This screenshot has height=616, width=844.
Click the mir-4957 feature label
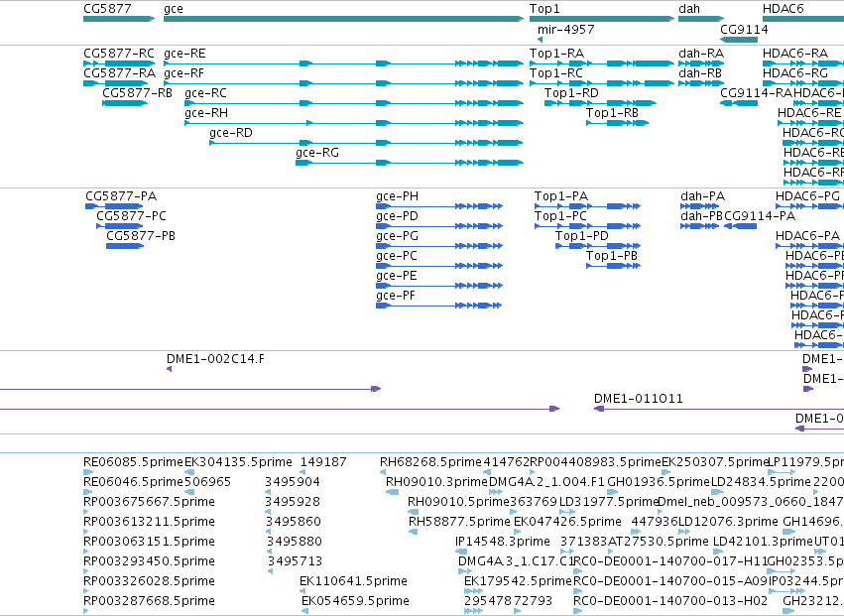(565, 30)
